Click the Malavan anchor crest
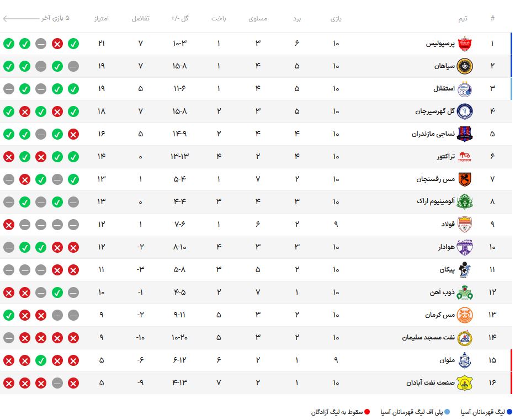 coord(464,360)
